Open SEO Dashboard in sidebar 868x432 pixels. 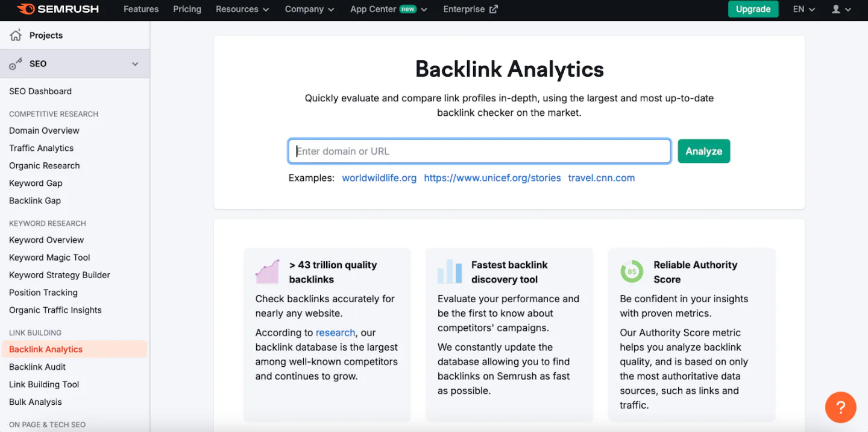[40, 91]
